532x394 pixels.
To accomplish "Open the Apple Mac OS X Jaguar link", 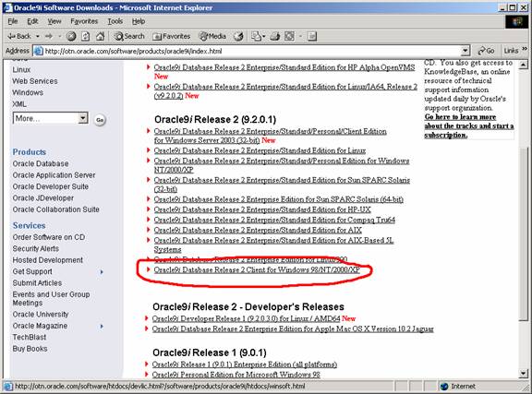I will pos(293,328).
